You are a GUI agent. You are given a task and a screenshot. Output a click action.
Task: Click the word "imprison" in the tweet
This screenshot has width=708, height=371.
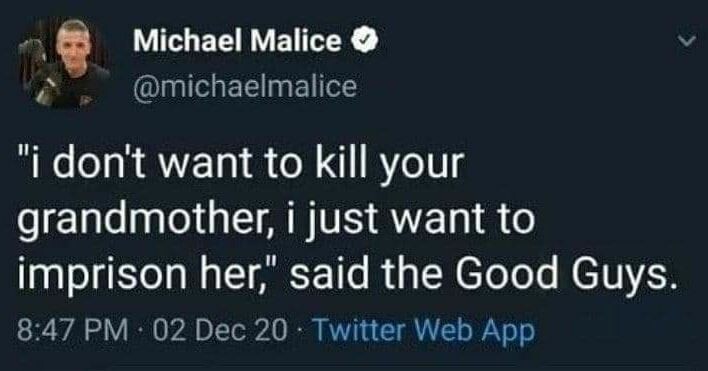pos(102,275)
